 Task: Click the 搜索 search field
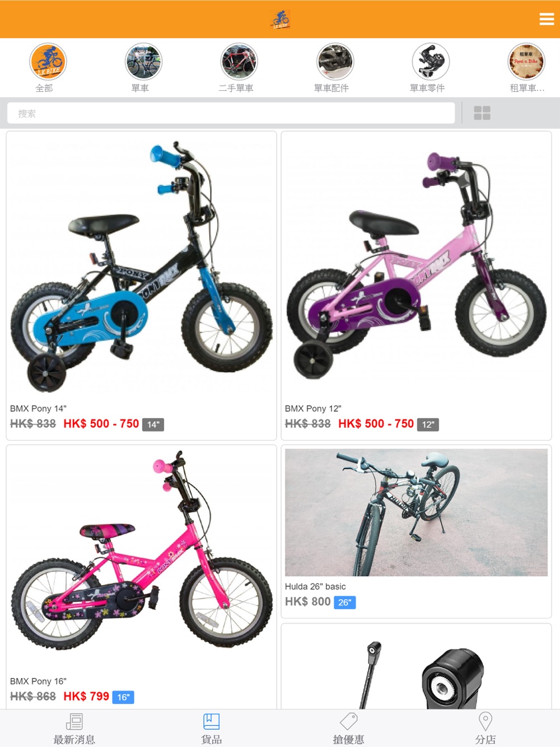(231, 113)
